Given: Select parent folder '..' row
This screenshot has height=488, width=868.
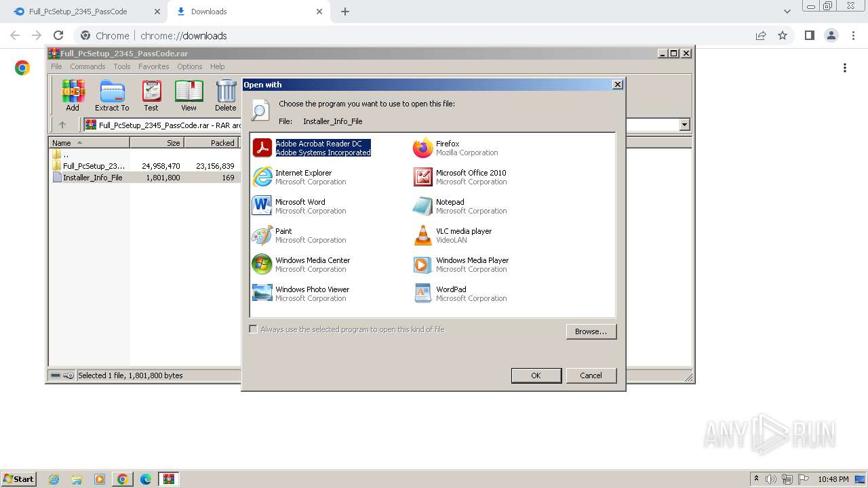Looking at the screenshot, I should pyautogui.click(x=144, y=155).
